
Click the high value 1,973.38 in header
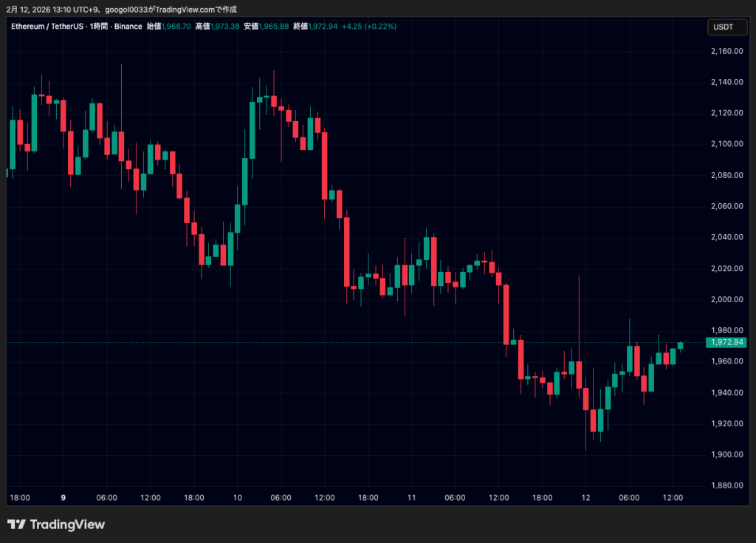click(225, 27)
